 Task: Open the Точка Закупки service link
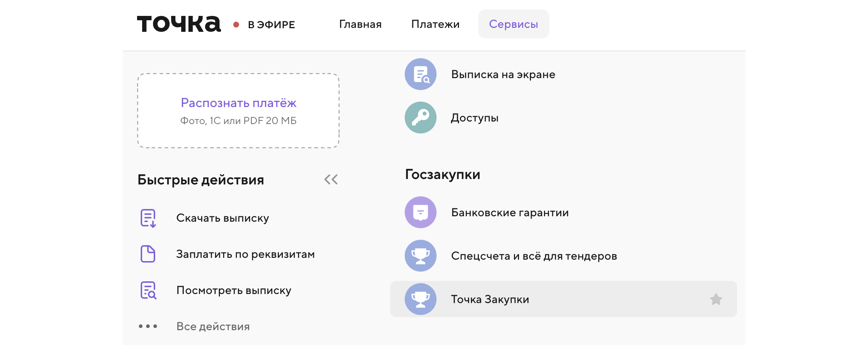[490, 299]
